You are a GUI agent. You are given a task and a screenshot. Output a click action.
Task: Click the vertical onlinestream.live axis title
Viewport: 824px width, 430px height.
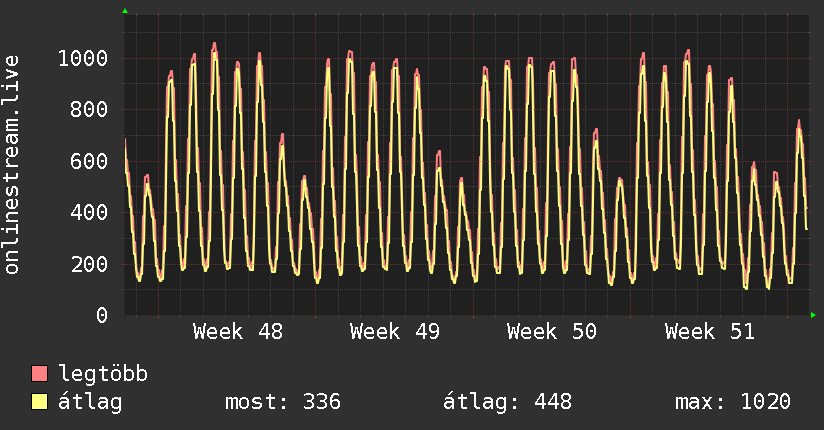coord(12,165)
